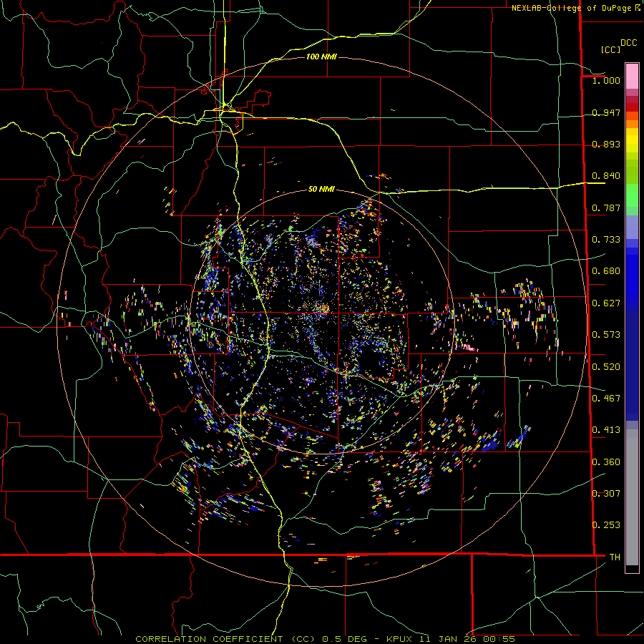Click the 0.413 scale value
644x644 pixels.
coord(606,430)
